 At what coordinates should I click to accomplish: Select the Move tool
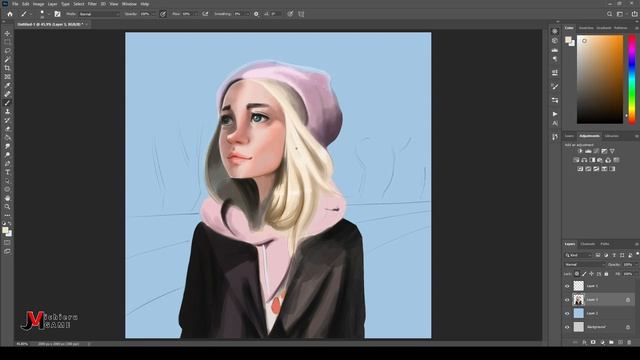tap(7, 33)
